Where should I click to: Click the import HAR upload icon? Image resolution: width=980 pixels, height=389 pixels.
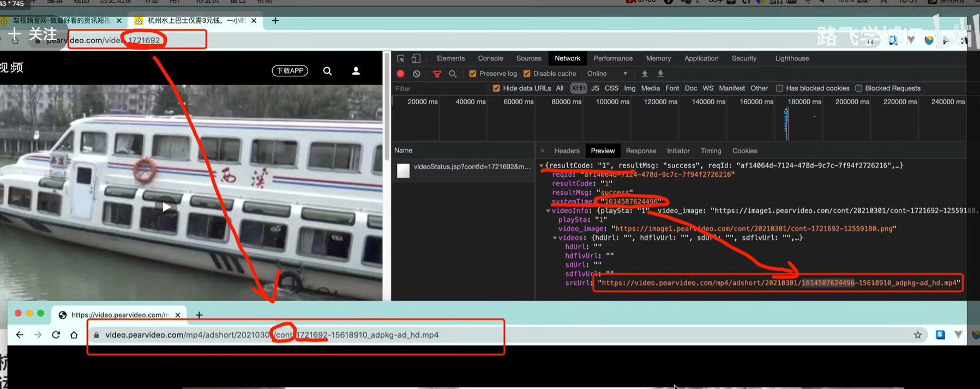[645, 74]
